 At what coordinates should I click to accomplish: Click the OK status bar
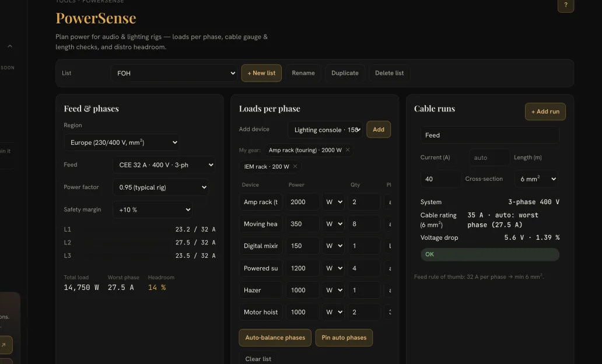coord(490,254)
